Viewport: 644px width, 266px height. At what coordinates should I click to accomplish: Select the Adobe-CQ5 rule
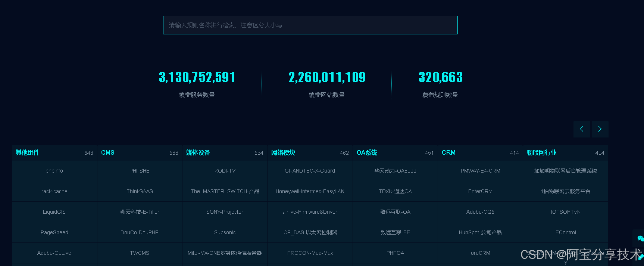point(480,212)
